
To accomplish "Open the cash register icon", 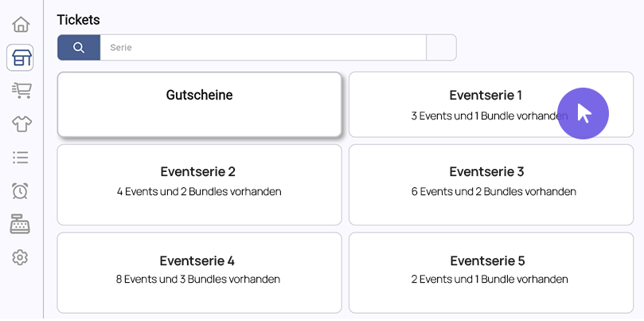I will (20, 224).
